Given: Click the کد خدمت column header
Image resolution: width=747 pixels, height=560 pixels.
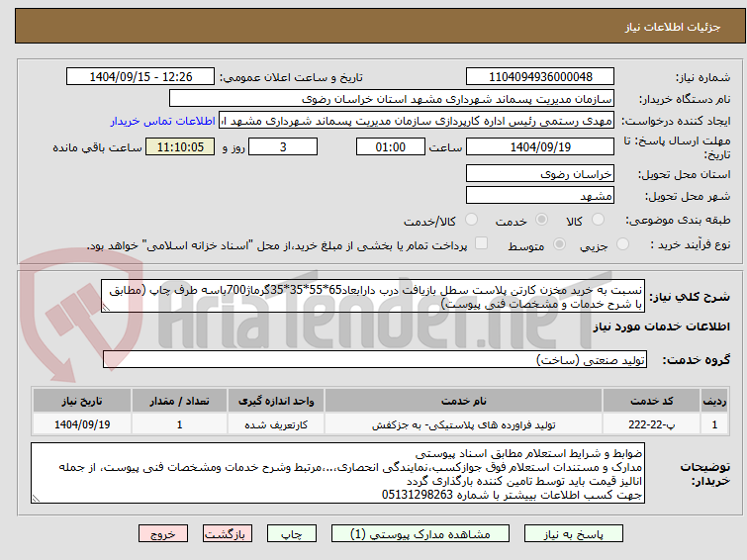Looking at the screenshot, I should (652, 401).
